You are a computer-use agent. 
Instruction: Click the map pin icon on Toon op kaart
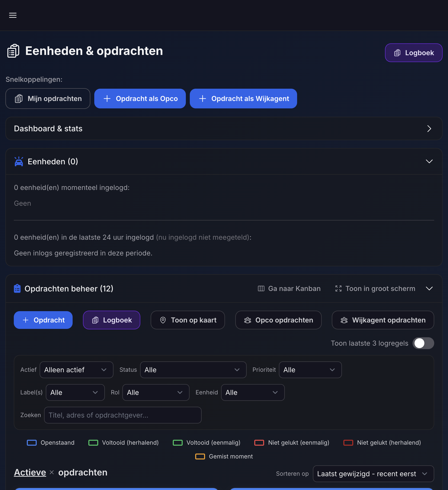163,320
